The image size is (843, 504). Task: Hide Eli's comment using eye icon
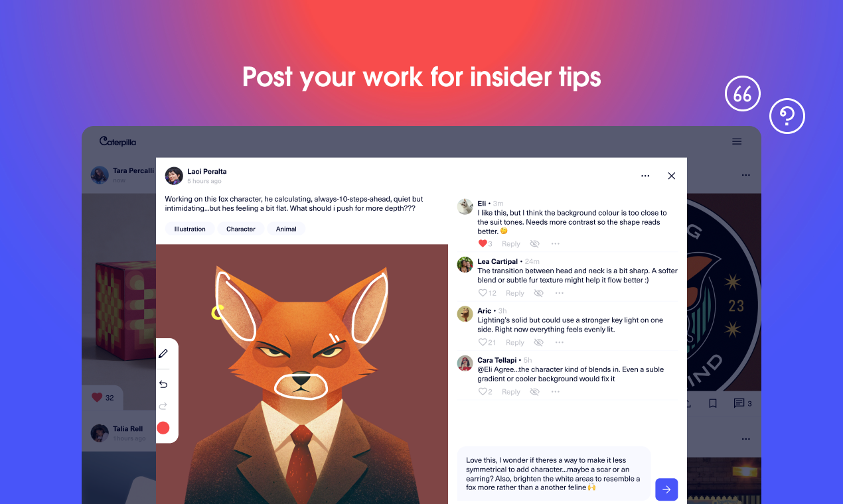tap(535, 243)
